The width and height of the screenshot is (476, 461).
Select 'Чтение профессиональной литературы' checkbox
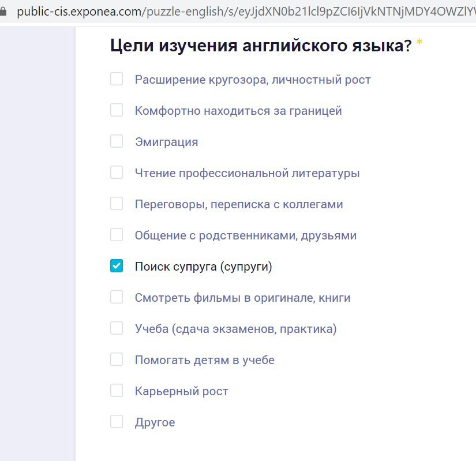pyautogui.click(x=117, y=173)
